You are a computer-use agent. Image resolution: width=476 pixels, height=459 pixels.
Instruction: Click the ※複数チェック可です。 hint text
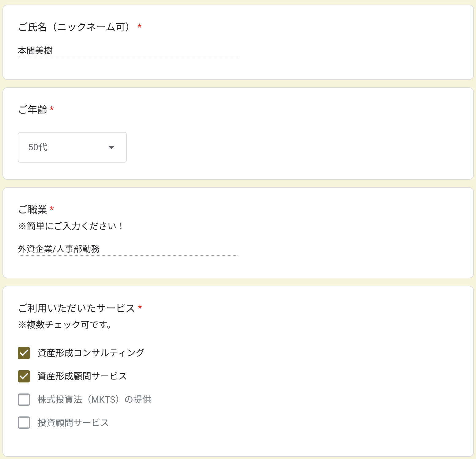[65, 325]
